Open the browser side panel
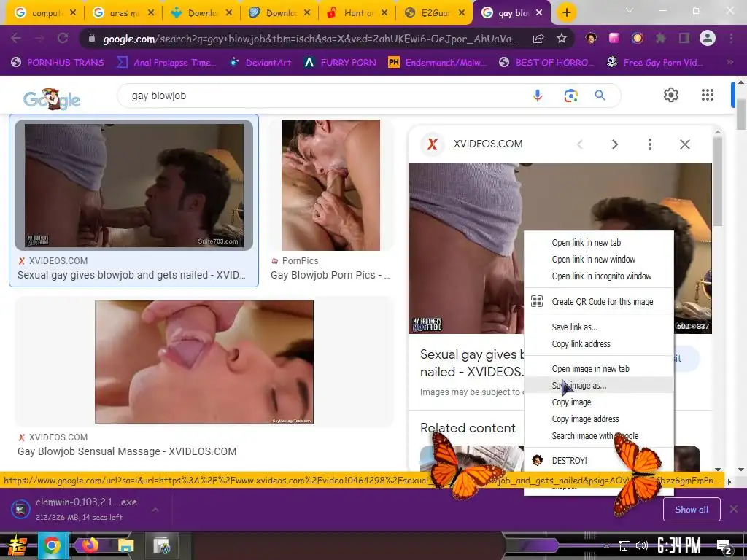Viewport: 747px width, 560px height. [x=684, y=38]
